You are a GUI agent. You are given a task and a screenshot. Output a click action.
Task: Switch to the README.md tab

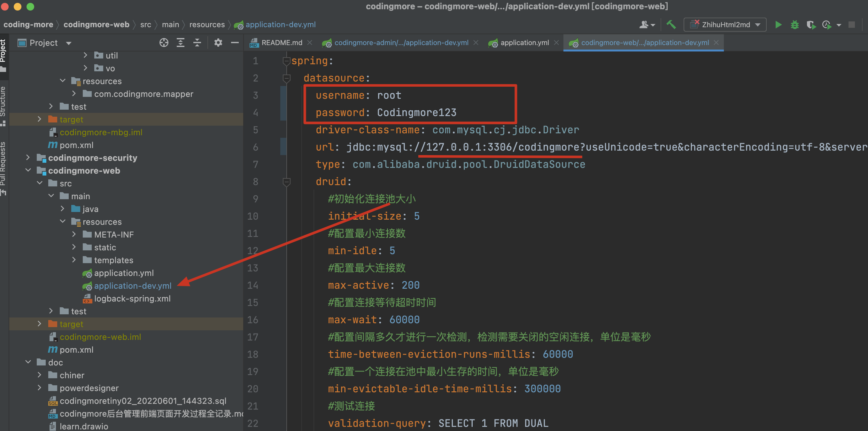pyautogui.click(x=281, y=43)
